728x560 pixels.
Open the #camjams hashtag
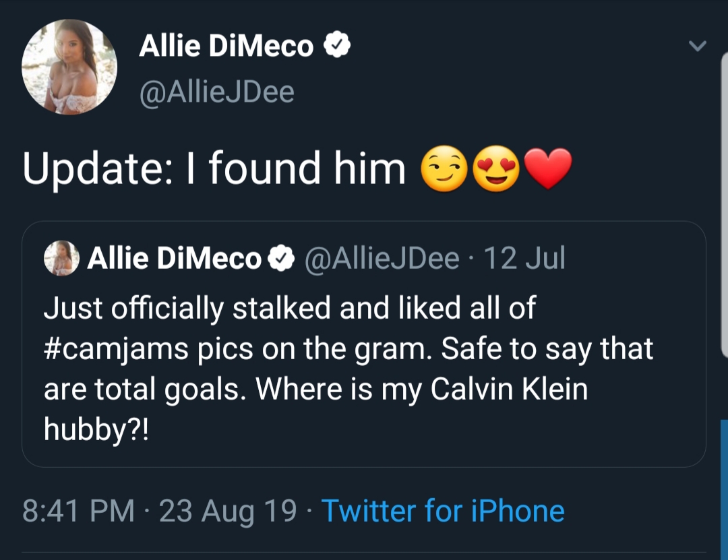[116, 349]
